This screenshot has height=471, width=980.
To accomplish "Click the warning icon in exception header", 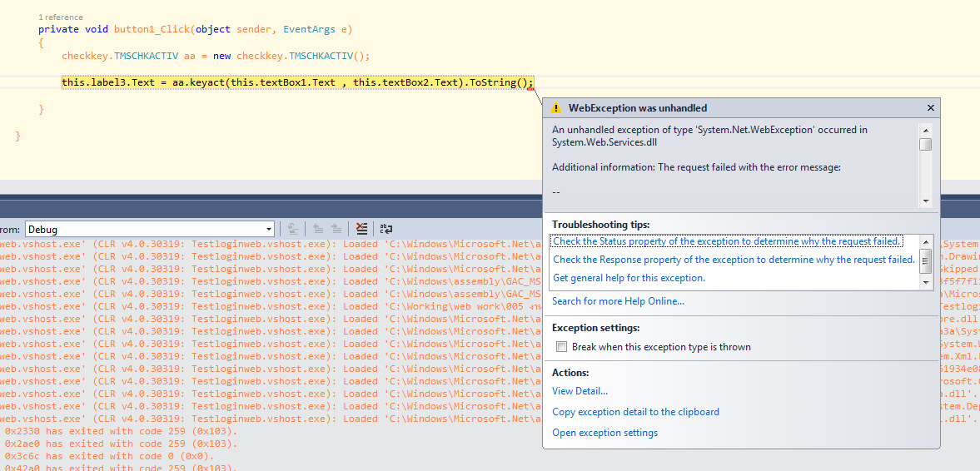I will coord(555,108).
